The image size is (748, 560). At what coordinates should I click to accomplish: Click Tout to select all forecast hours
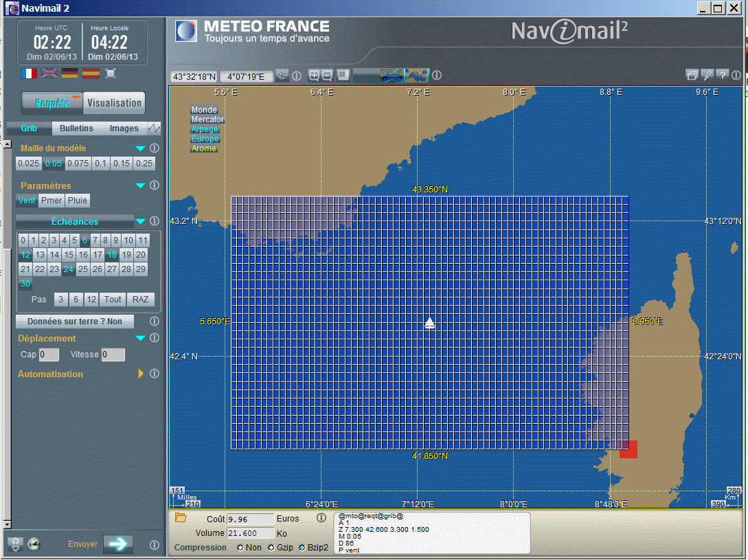[x=113, y=300]
